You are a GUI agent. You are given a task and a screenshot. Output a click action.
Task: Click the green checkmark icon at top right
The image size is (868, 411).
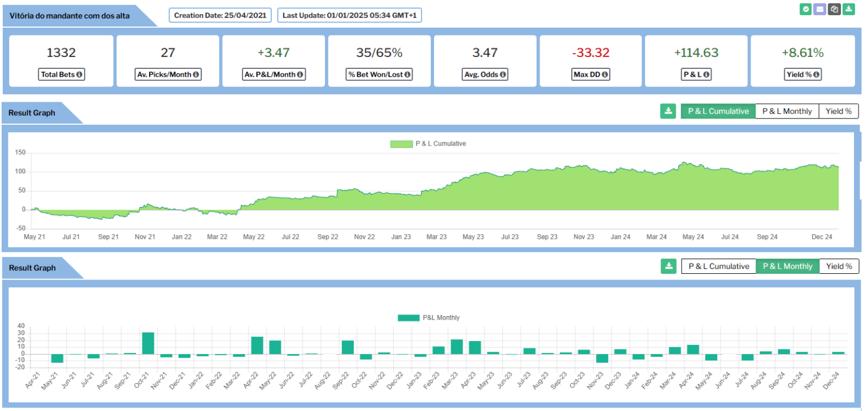pyautogui.click(x=805, y=9)
